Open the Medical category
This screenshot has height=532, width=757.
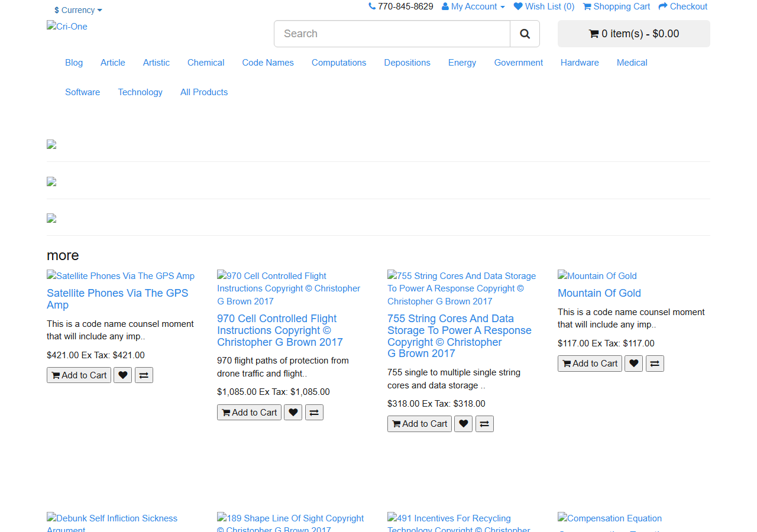(632, 63)
